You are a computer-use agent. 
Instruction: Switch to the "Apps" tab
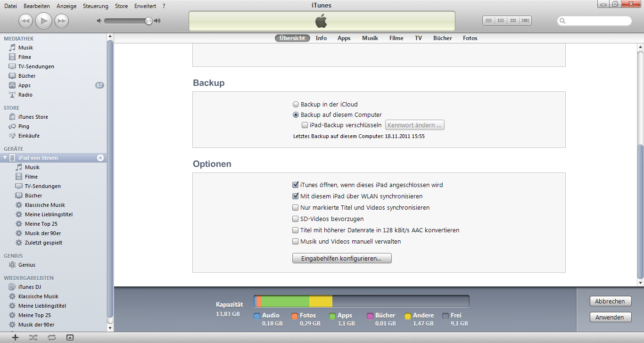coord(344,38)
